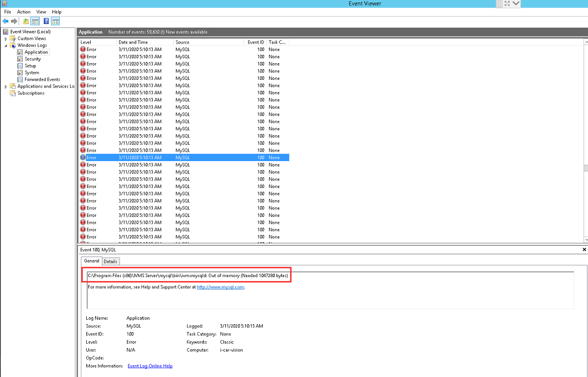Sort by the Source column header
Screen dimensions: 588x377
click(x=209, y=42)
